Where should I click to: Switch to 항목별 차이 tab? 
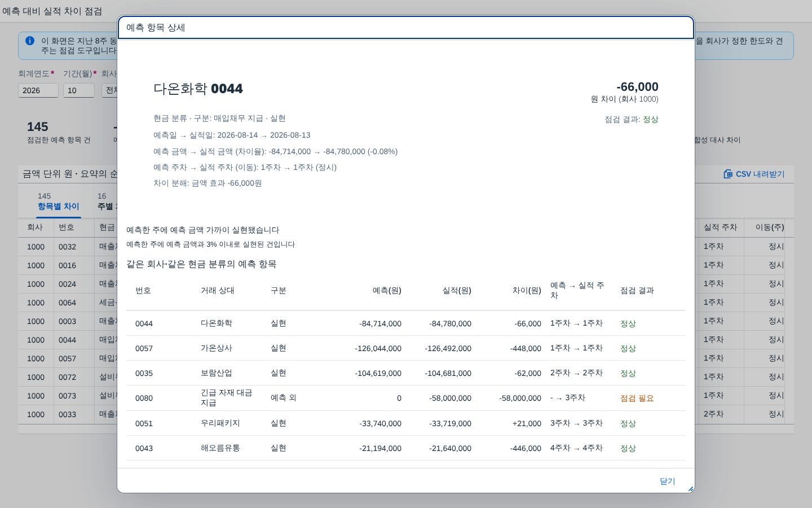pyautogui.click(x=58, y=202)
